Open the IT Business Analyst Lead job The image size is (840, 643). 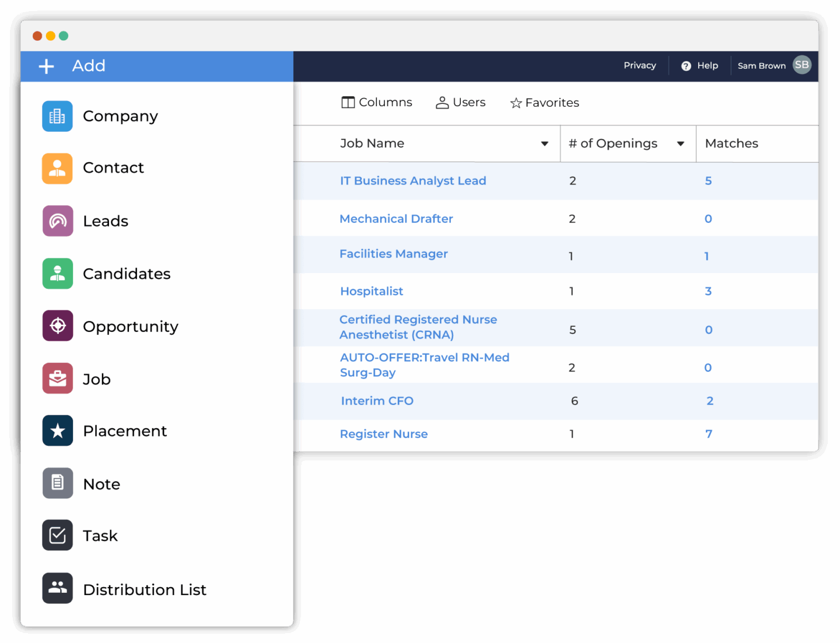click(413, 181)
